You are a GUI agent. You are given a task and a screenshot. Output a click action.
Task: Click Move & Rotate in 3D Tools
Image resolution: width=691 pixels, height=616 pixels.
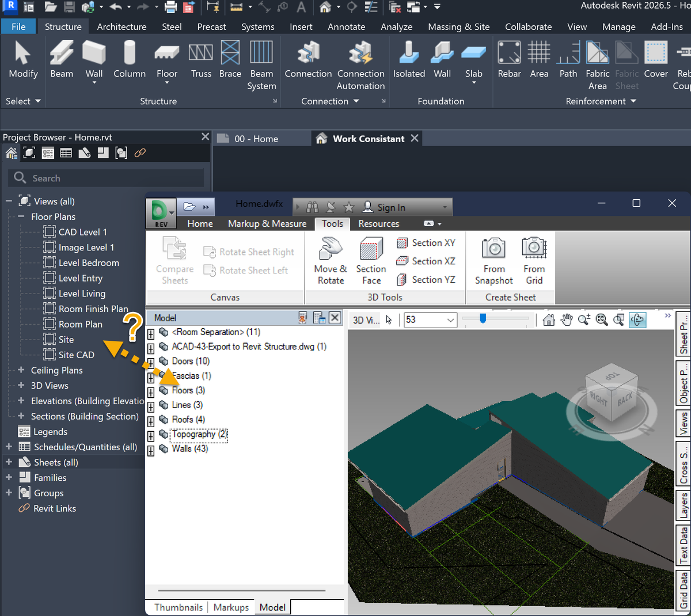click(331, 262)
